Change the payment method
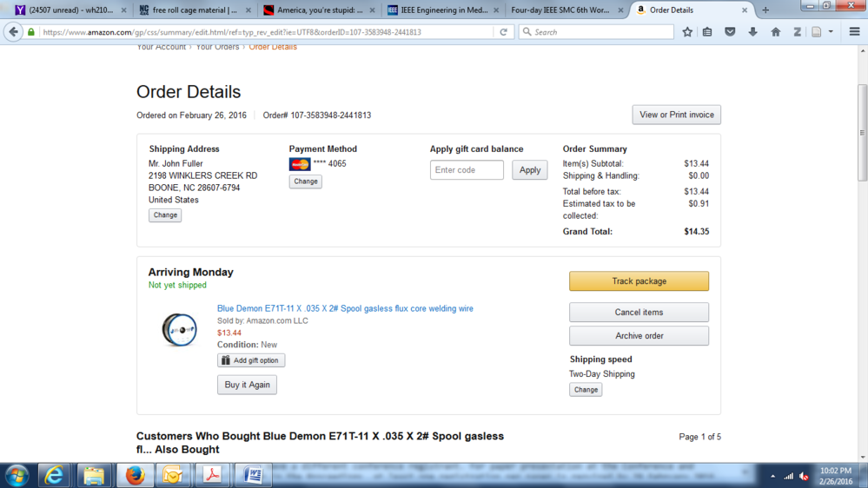The image size is (868, 488). point(306,181)
